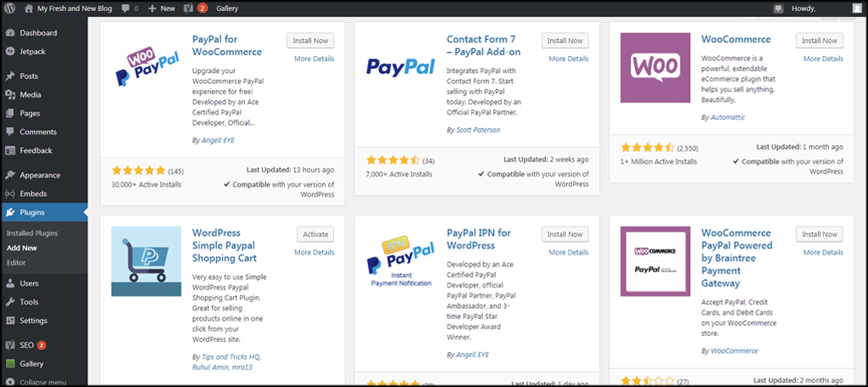The image size is (868, 387).
Task: Click the Users icon in sidebar
Action: click(x=10, y=283)
